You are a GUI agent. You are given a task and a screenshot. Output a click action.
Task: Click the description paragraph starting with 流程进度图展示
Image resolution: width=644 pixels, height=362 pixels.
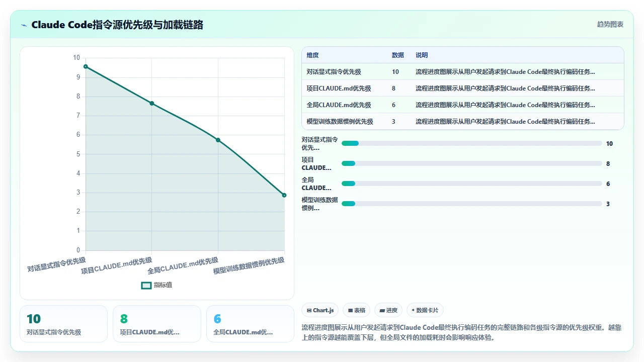click(x=461, y=332)
